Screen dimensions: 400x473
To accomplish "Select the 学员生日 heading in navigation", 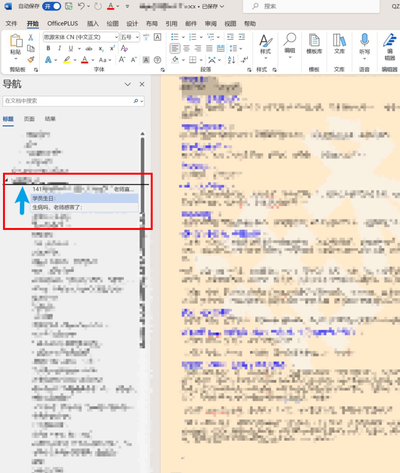I will pos(85,198).
